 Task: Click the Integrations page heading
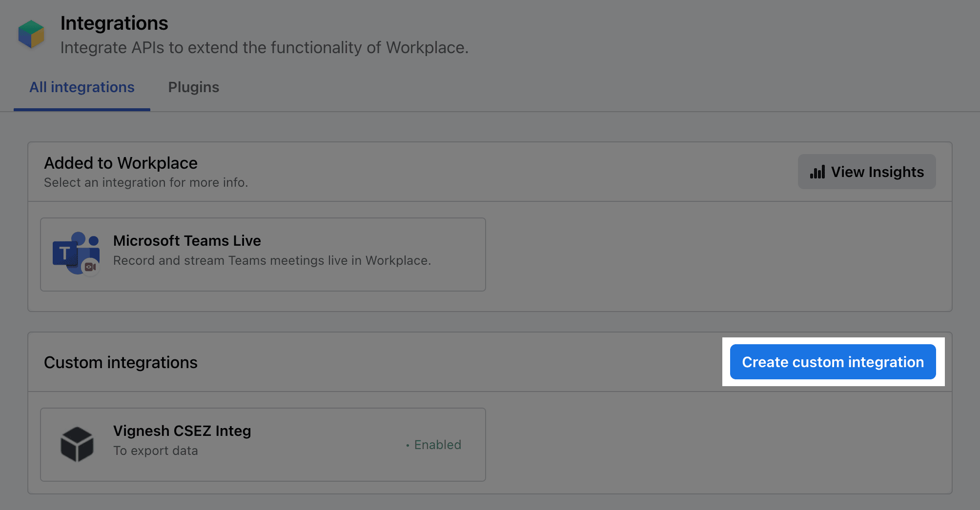(x=114, y=23)
